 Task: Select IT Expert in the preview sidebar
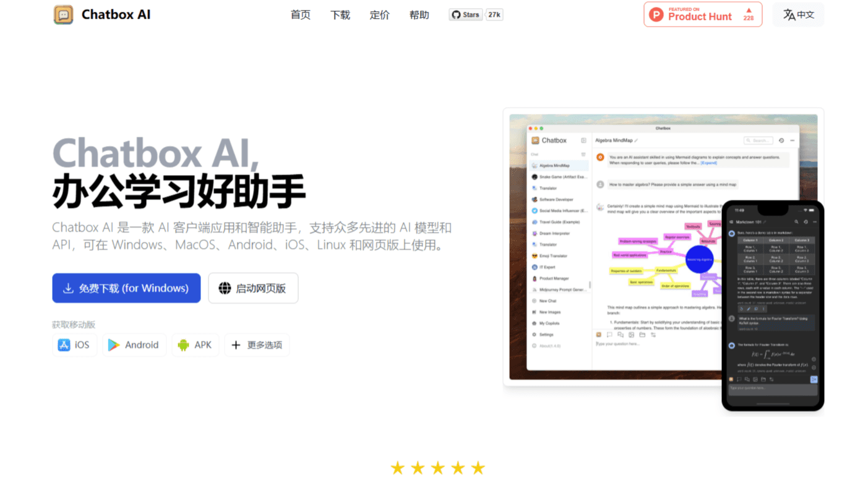559,267
